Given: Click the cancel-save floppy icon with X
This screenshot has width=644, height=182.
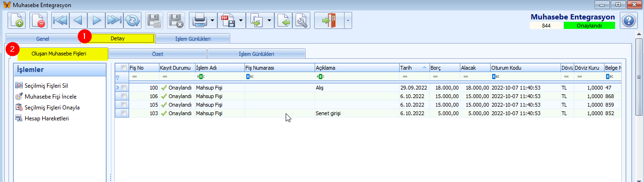Looking at the screenshot, I should [177, 21].
